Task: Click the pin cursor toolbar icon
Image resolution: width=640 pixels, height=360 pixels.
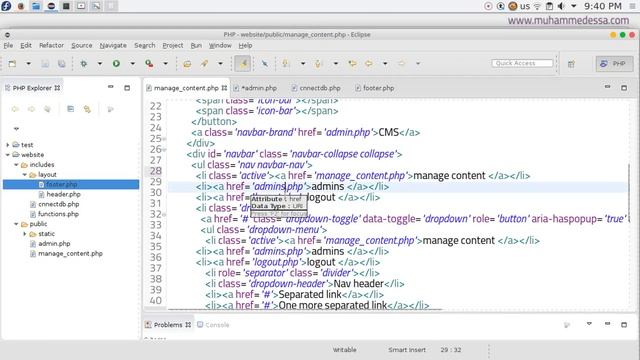Action: (x=264, y=64)
